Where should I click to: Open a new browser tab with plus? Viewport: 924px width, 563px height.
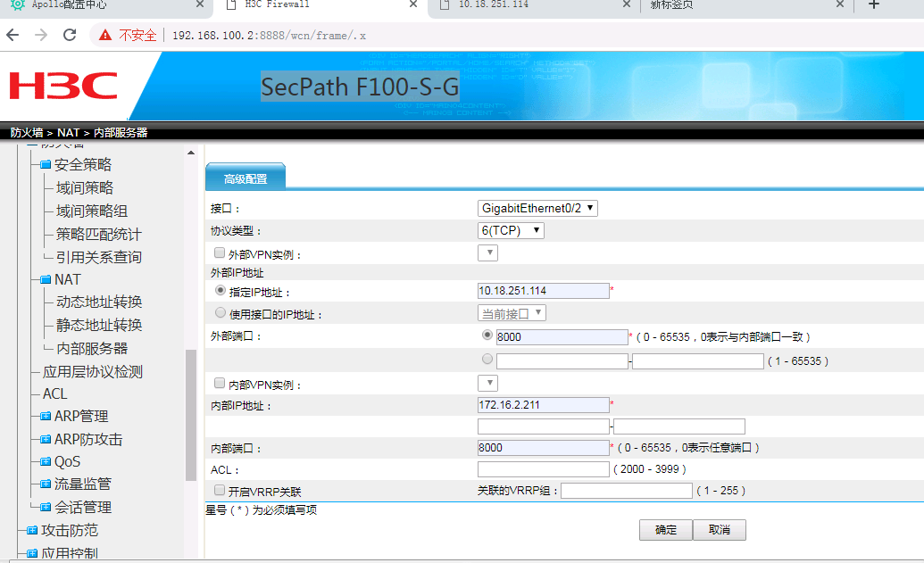pyautogui.click(x=874, y=4)
